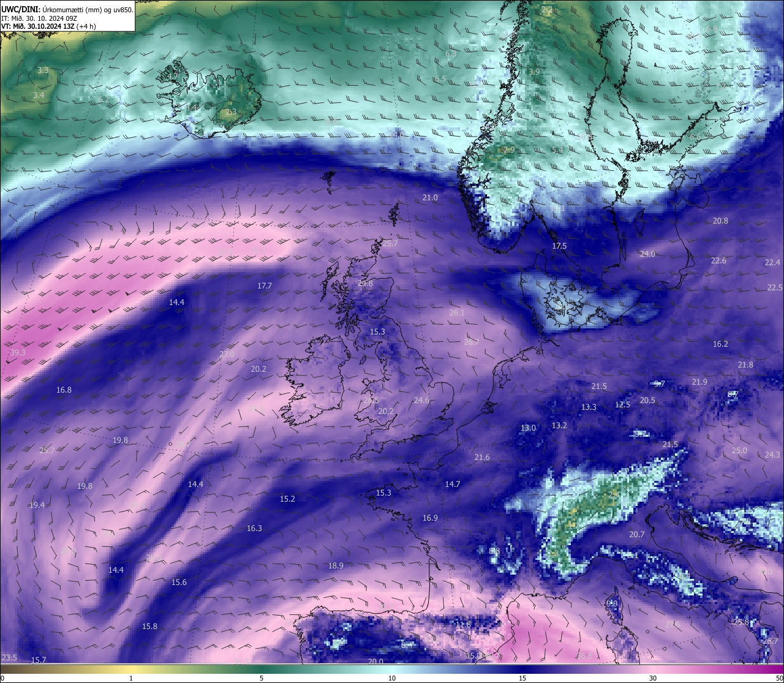Click the color scale's 30 mm tick
The width and height of the screenshot is (784, 683).
[x=653, y=678]
